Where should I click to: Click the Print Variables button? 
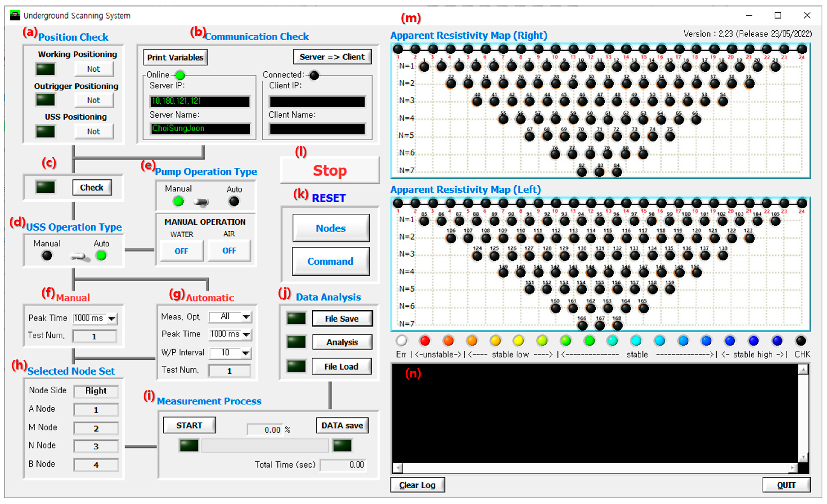point(175,57)
